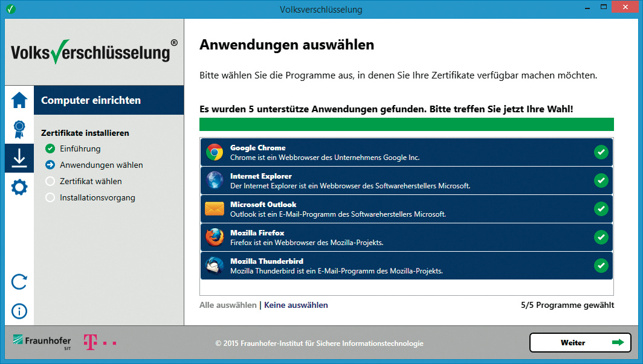Go to the Einführung step
This screenshot has width=643, height=364.
pyautogui.click(x=80, y=148)
